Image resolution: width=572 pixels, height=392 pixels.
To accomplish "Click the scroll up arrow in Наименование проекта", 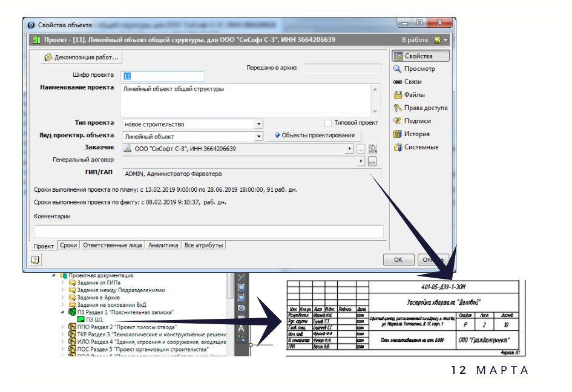I will (x=375, y=89).
